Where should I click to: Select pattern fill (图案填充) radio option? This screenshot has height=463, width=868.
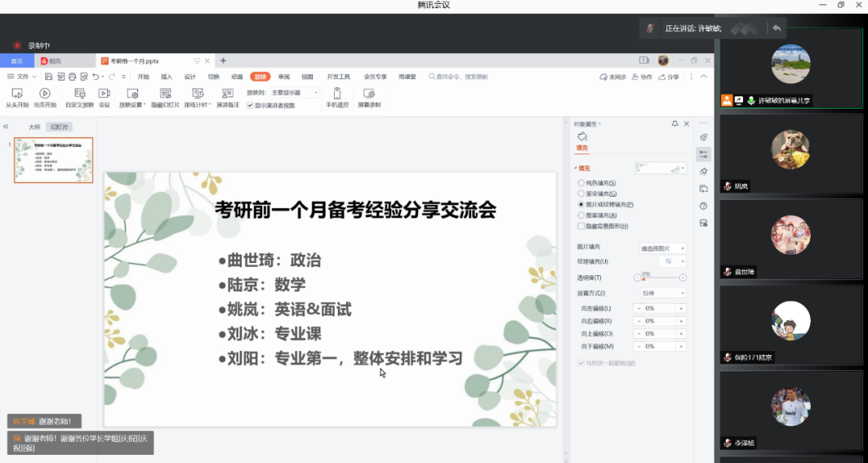pos(581,215)
